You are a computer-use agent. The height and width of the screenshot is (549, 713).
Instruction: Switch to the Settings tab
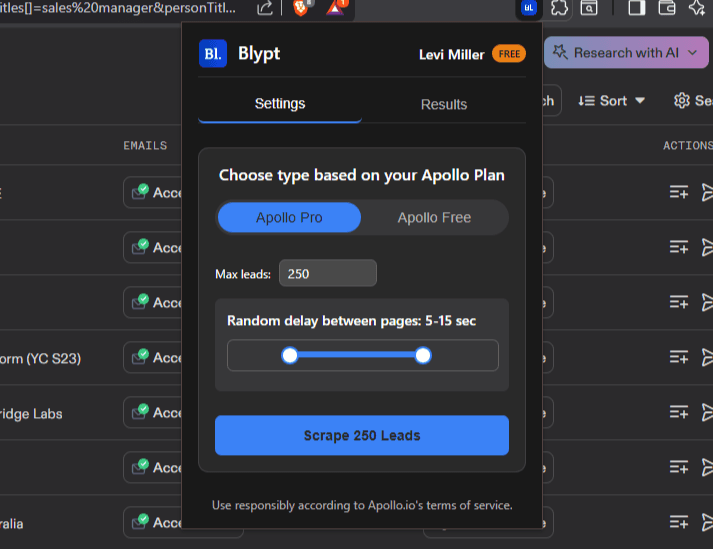pyautogui.click(x=280, y=104)
